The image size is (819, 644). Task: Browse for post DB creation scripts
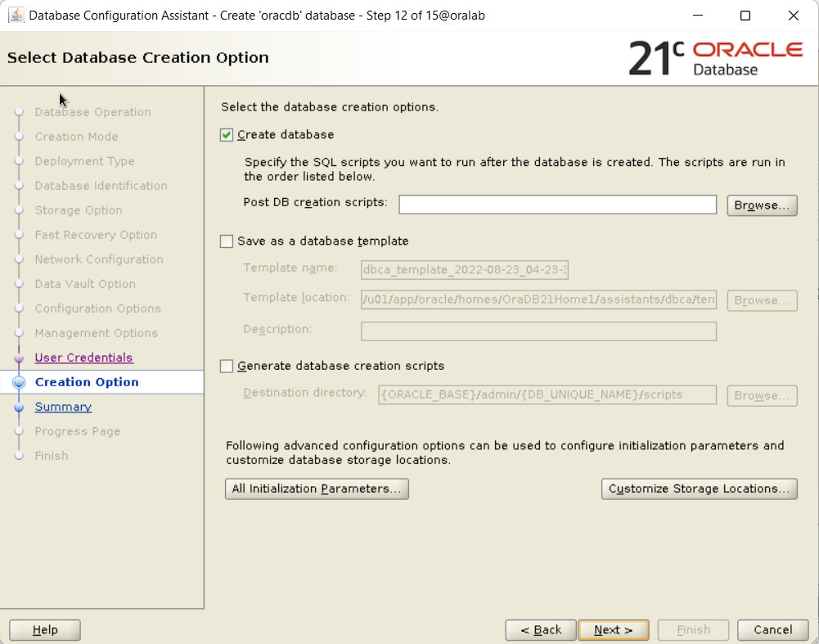coord(762,205)
